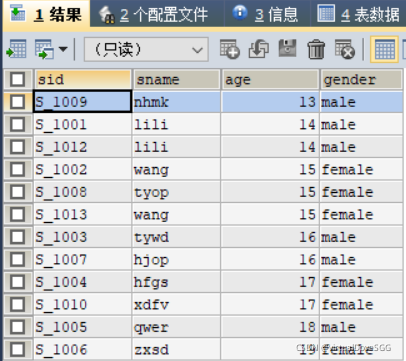
Task: Click the insert new row icon
Action: pos(229,49)
